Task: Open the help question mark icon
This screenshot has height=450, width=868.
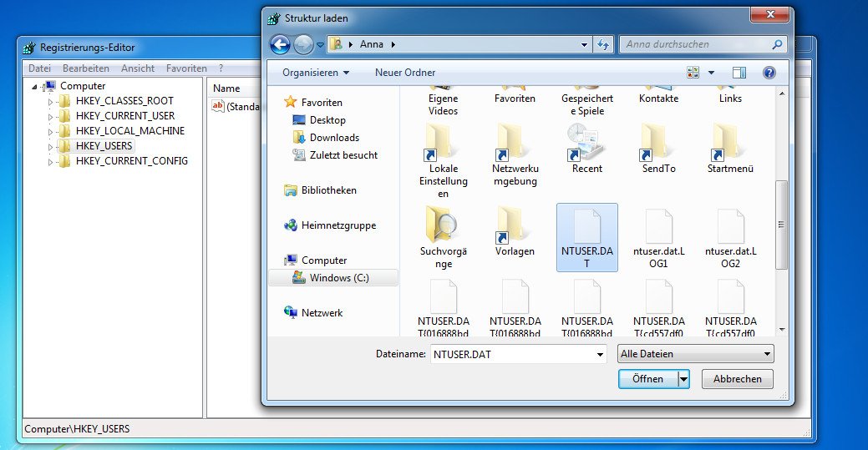Action: [769, 73]
